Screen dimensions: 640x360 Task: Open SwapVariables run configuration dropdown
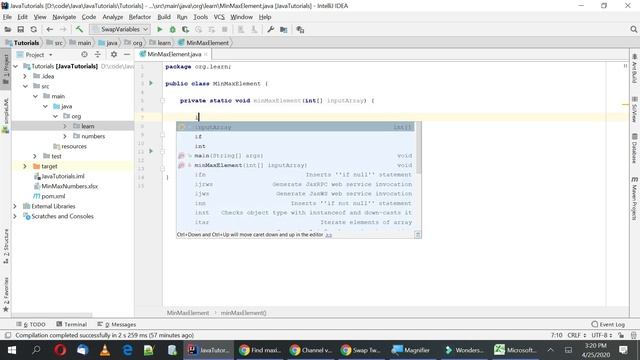pyautogui.click(x=120, y=29)
